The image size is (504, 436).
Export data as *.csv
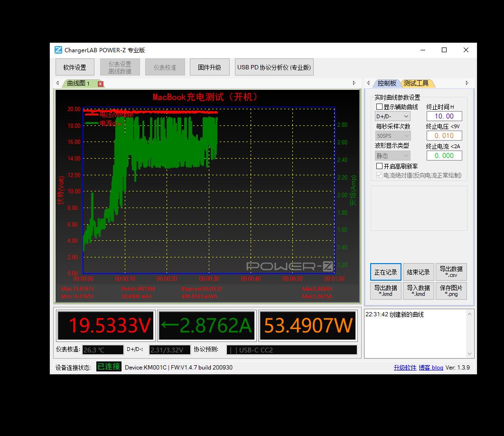[451, 272]
